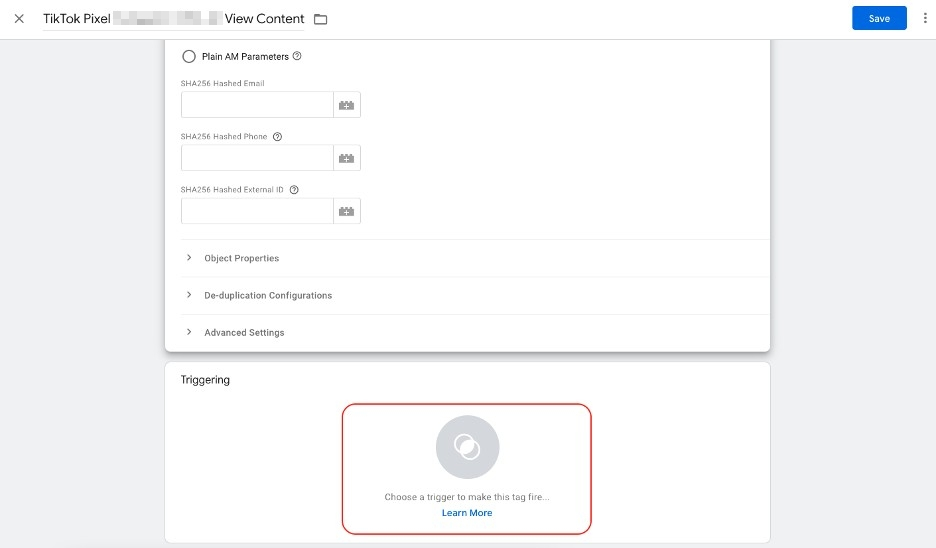Open the three-dot more options menu
Viewport: 936px width, 548px height.
pyautogui.click(x=925, y=19)
